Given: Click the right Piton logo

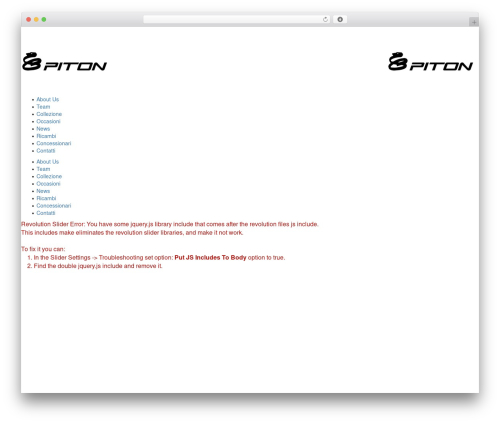Looking at the screenshot, I should (430, 61).
